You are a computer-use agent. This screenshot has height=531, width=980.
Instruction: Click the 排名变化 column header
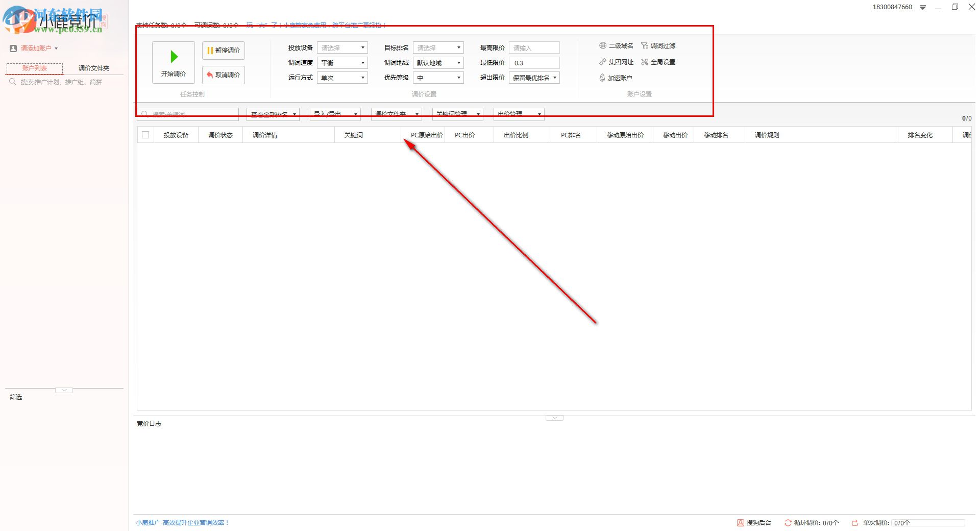[x=925, y=135]
